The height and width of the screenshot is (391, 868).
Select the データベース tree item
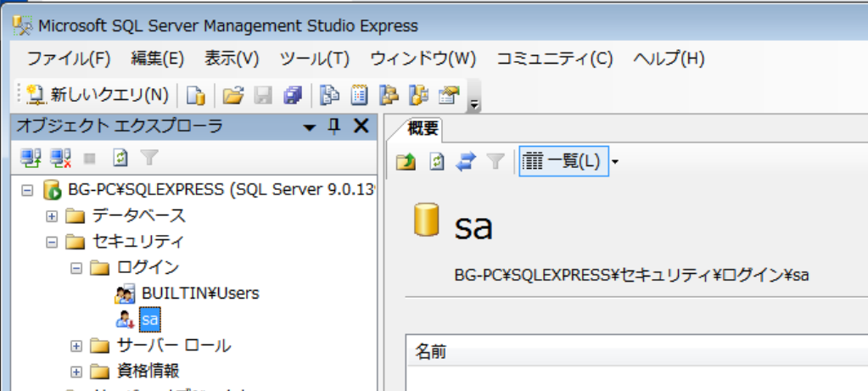tap(138, 215)
